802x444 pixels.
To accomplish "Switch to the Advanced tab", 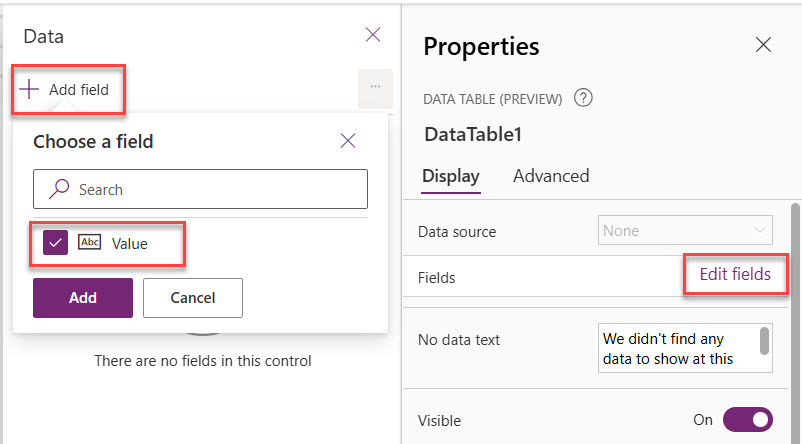I will pyautogui.click(x=551, y=176).
